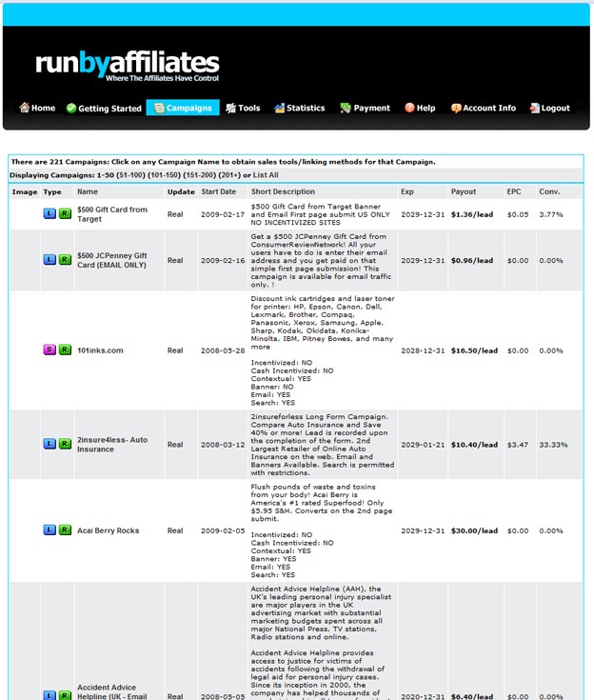Click purple S icon in 101inks.com row
This screenshot has height=700, width=594.
pyautogui.click(x=49, y=350)
